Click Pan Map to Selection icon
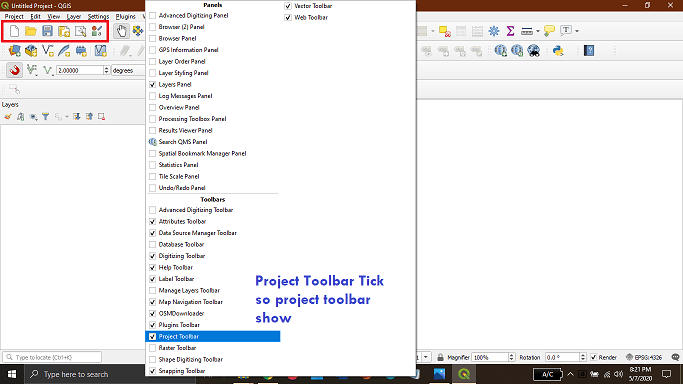The height and width of the screenshot is (384, 683). [x=138, y=31]
